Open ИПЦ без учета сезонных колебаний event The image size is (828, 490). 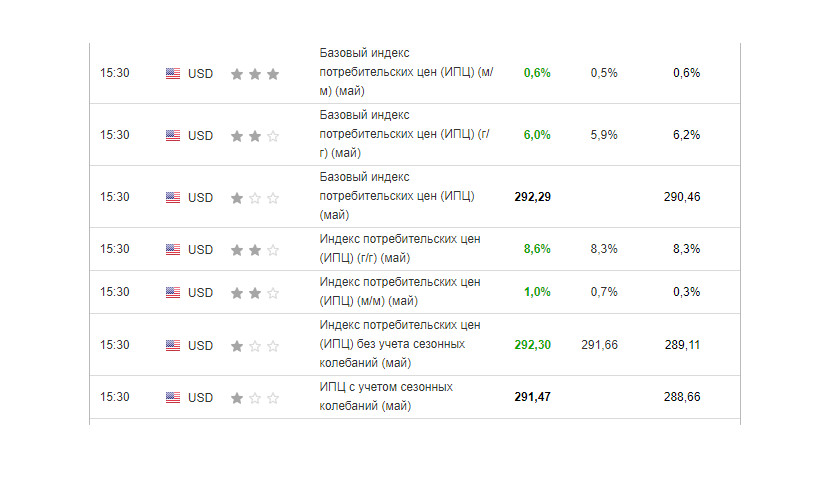point(400,344)
